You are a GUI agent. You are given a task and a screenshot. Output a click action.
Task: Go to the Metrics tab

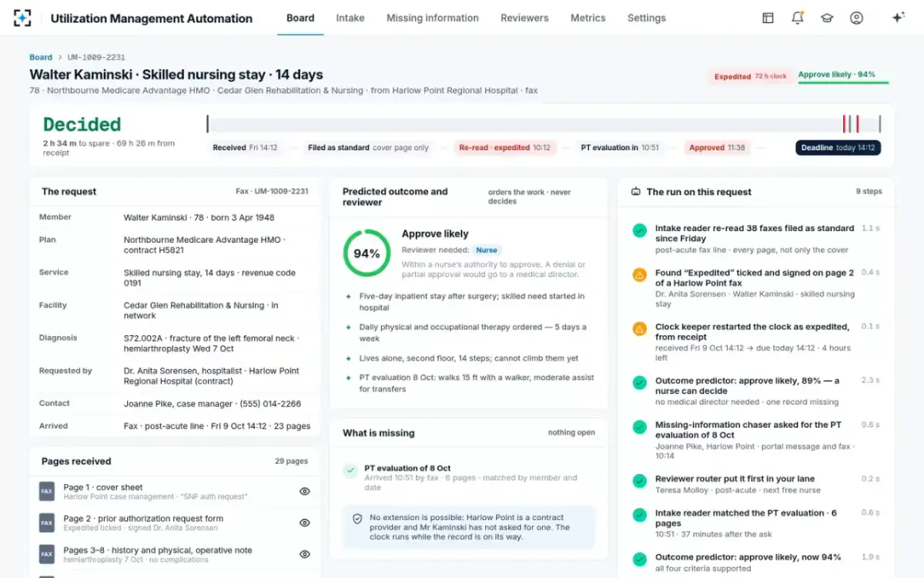pos(588,18)
